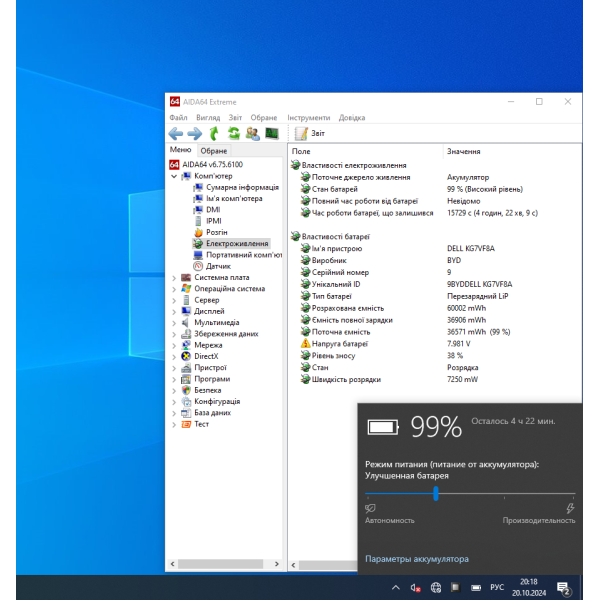The height and width of the screenshot is (600, 600).
Task: Click the network globe tray icon
Action: 436,587
